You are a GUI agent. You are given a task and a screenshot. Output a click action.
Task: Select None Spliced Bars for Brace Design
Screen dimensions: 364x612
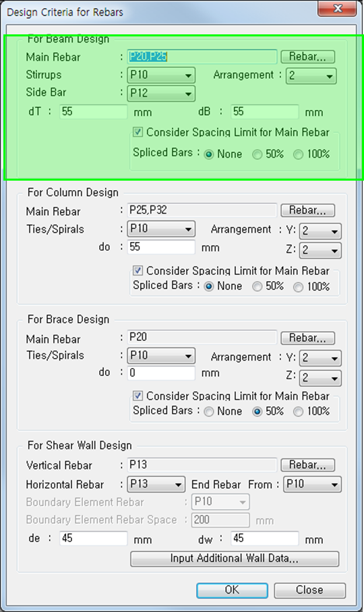(209, 412)
